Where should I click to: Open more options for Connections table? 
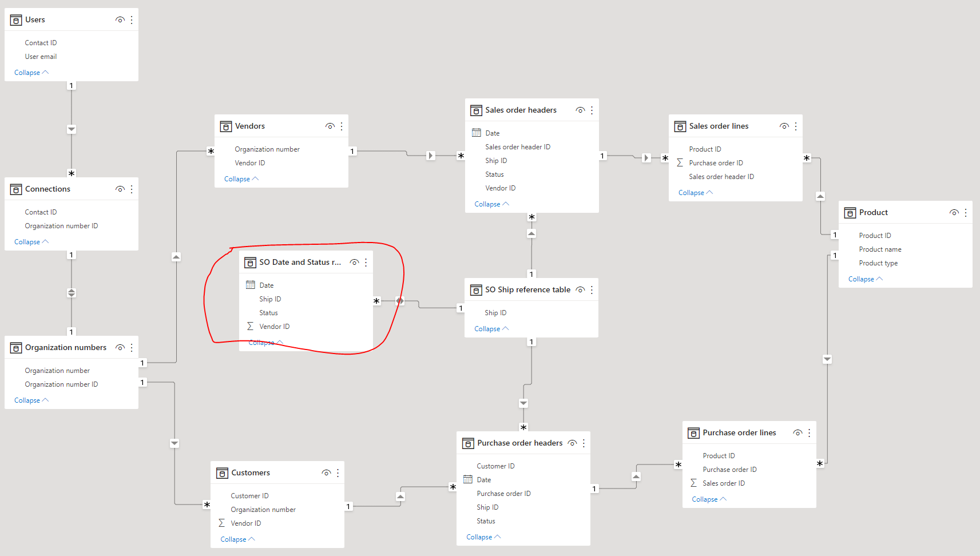(132, 189)
